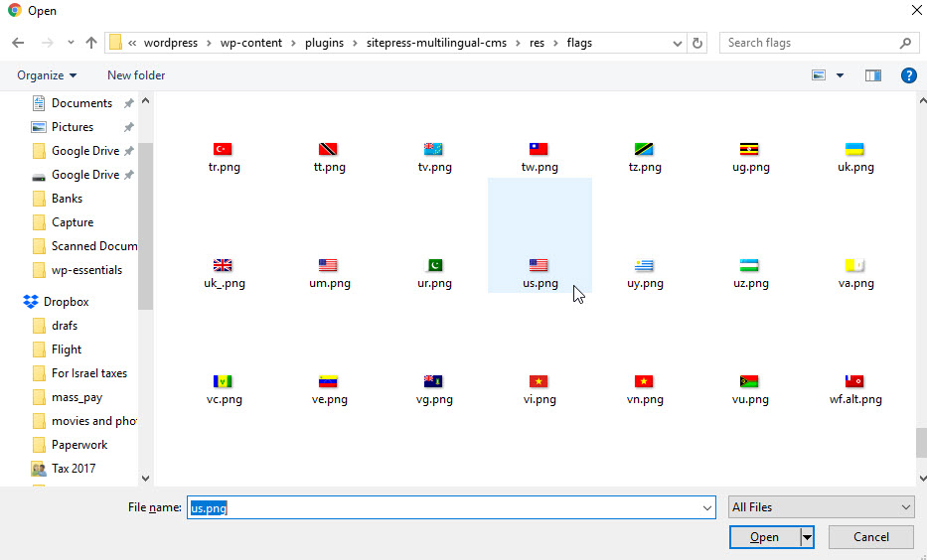Expand the File name history dropdown
927x560 pixels.
pyautogui.click(x=707, y=507)
